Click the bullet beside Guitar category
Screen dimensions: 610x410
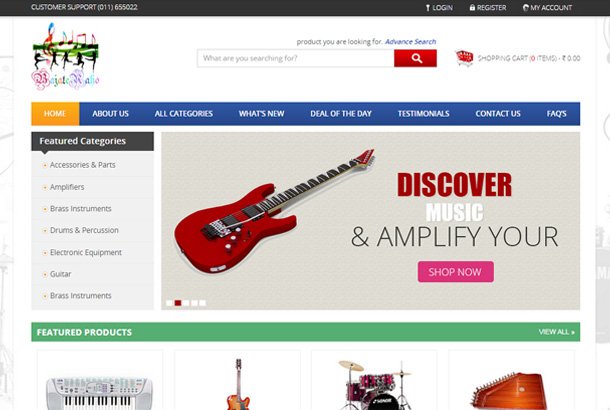(45, 274)
